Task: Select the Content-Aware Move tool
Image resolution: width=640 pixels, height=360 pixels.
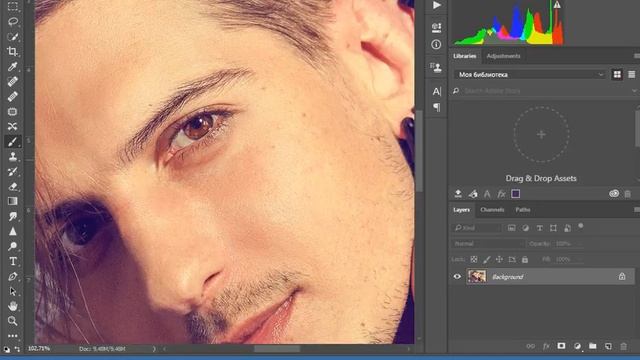Action: click(x=13, y=127)
